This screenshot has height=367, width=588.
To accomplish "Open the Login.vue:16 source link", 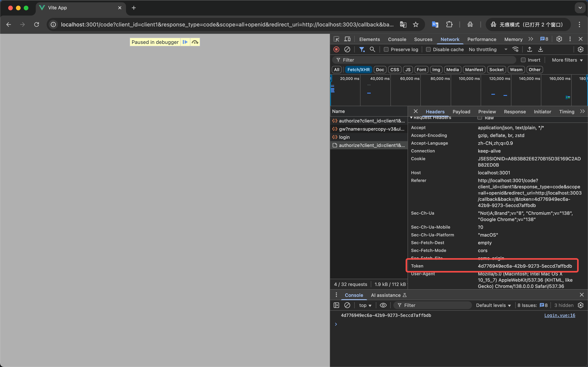I will pos(560,315).
